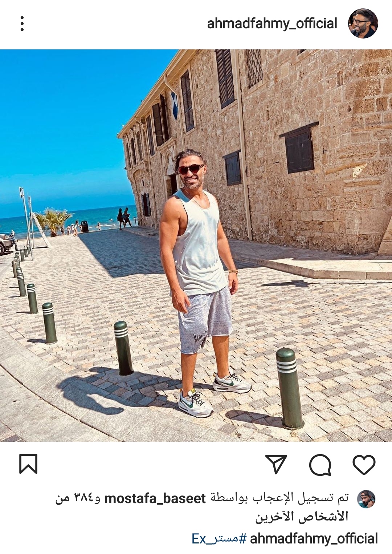Screen dimensions: 392x554
Task: Click the ٣٨٤ likes count
Action: [x=83, y=497]
